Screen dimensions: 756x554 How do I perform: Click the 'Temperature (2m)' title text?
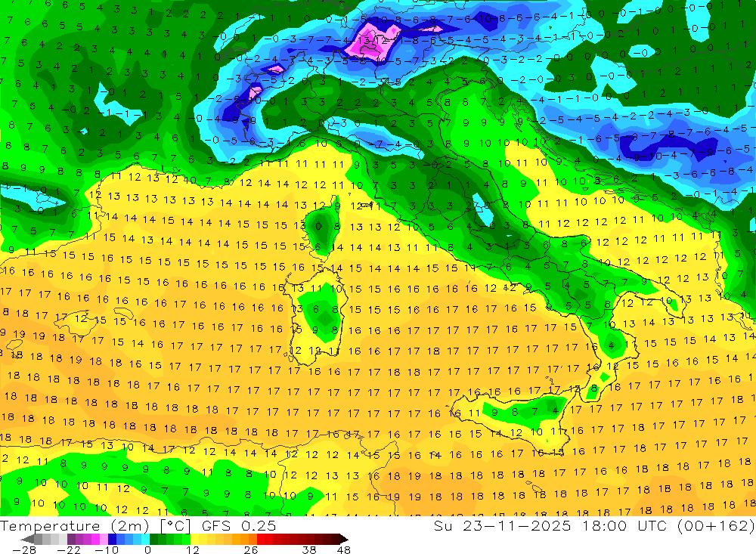point(75,526)
